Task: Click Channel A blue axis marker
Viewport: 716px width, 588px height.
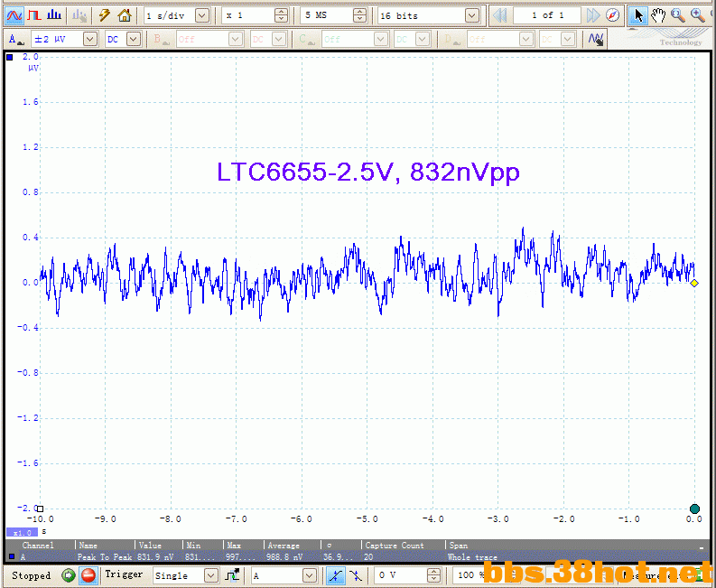Action: pos(10,57)
